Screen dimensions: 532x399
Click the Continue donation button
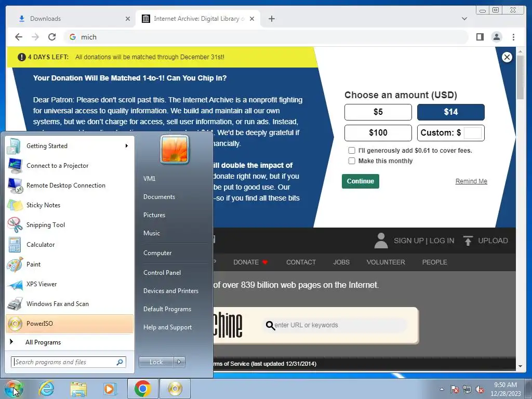pyautogui.click(x=361, y=181)
